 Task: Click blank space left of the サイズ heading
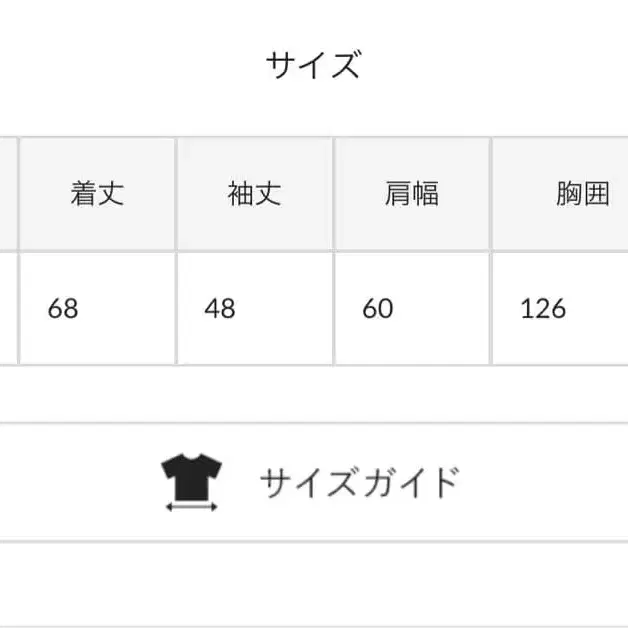[x=130, y=66]
